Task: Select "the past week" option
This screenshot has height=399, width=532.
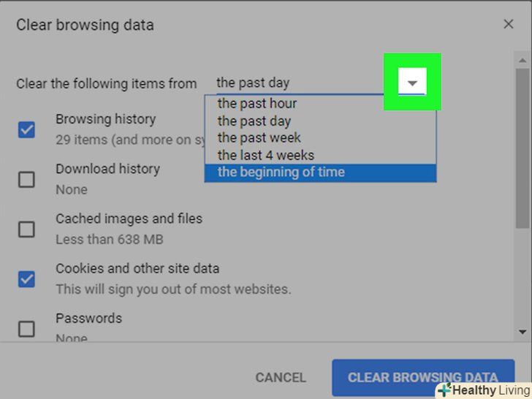Action: point(259,138)
